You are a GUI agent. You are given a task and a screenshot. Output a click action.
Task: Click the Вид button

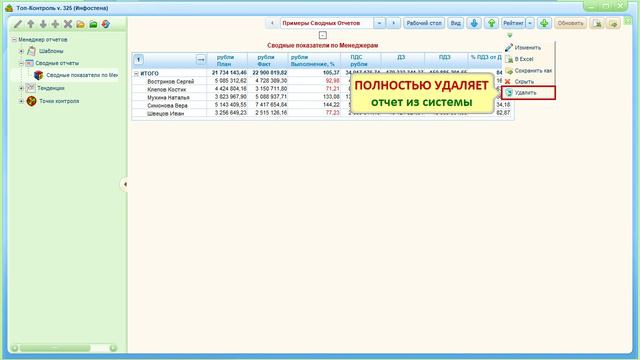click(455, 23)
